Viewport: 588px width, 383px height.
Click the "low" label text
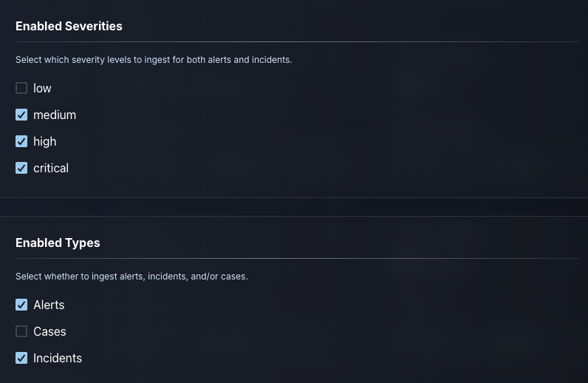click(42, 88)
